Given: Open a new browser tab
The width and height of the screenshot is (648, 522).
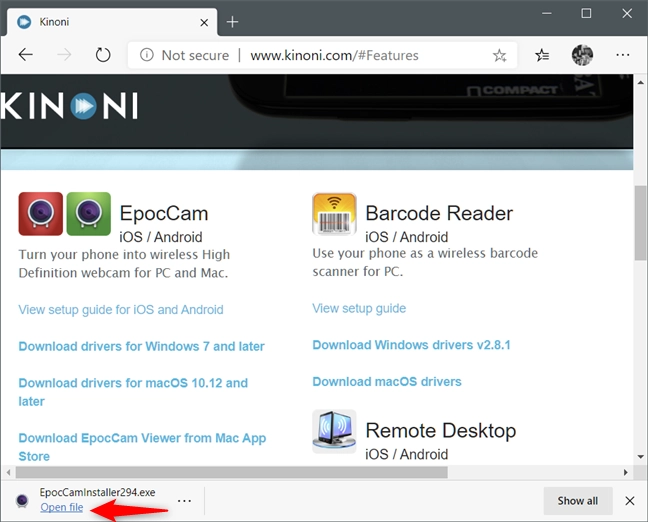Looking at the screenshot, I should pos(232,21).
